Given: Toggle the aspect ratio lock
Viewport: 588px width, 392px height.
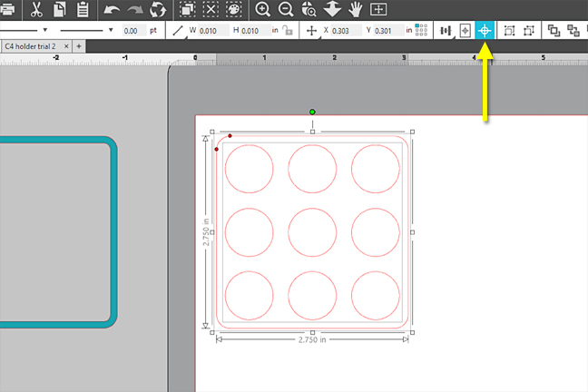Looking at the screenshot, I should tap(288, 31).
